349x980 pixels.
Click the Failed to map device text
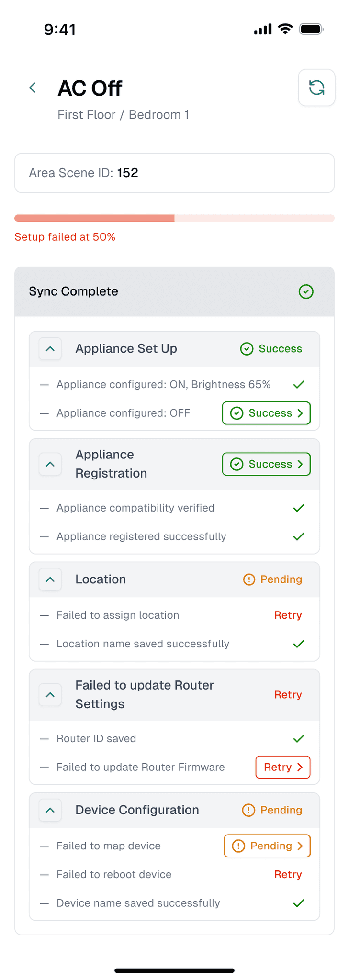(x=109, y=846)
